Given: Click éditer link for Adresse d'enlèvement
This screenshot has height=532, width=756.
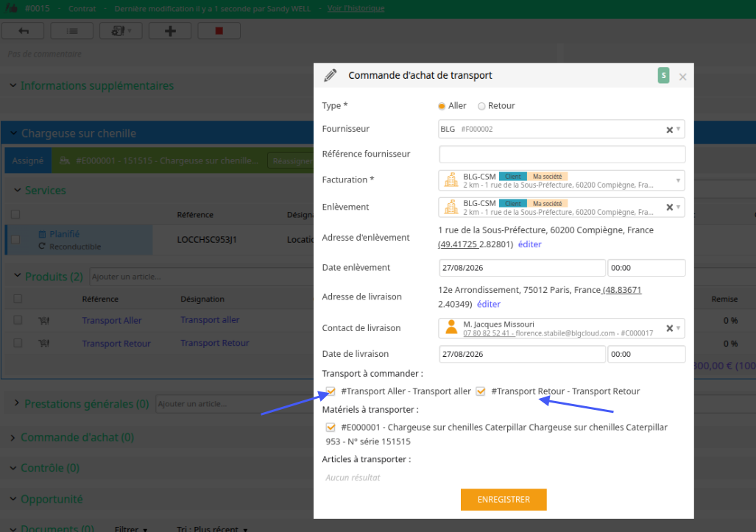Looking at the screenshot, I should 529,244.
